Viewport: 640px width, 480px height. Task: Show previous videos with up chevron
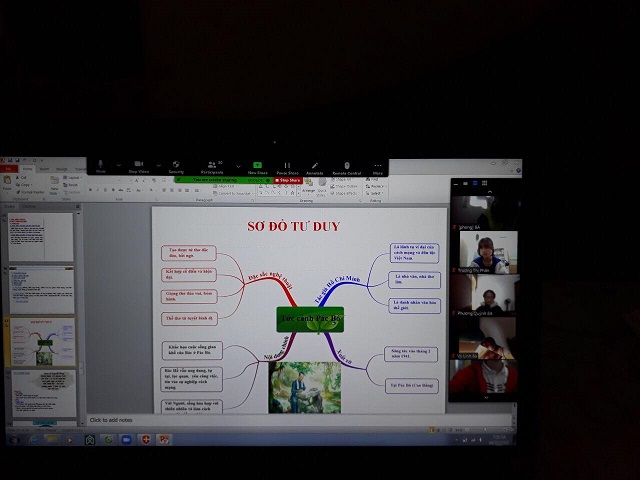click(x=489, y=192)
